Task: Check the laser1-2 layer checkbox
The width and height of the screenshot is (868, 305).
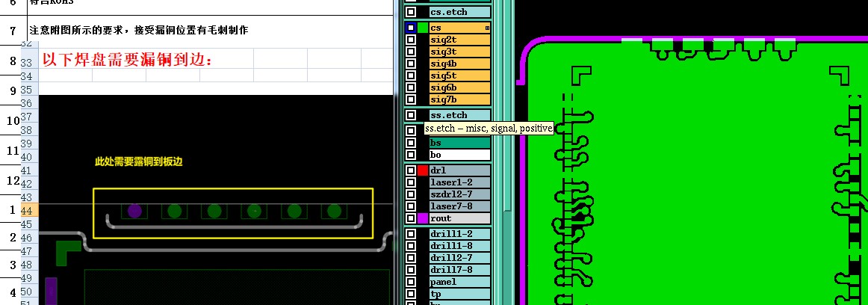Action: pos(411,182)
